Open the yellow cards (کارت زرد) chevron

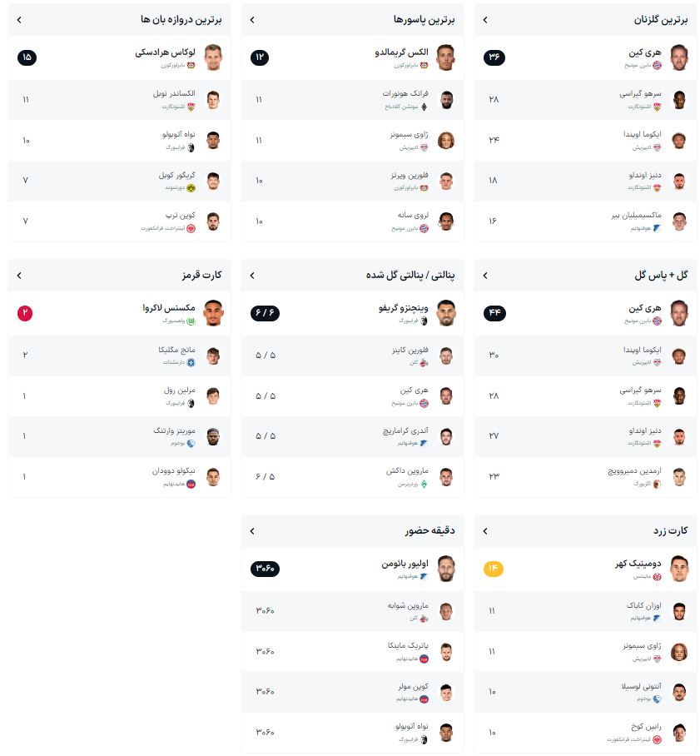point(485,531)
